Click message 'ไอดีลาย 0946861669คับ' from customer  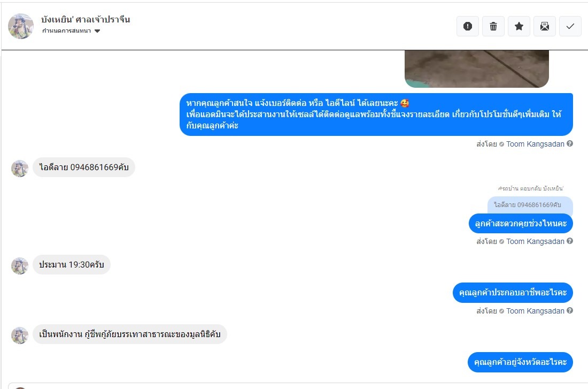pyautogui.click(x=83, y=167)
